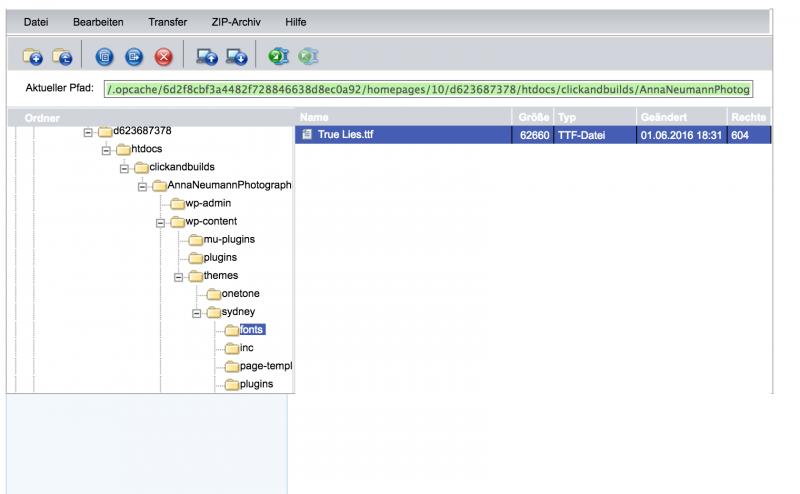Viewport: 800px width, 494px height.
Task: Collapse the sydney folder node
Action: click(197, 311)
